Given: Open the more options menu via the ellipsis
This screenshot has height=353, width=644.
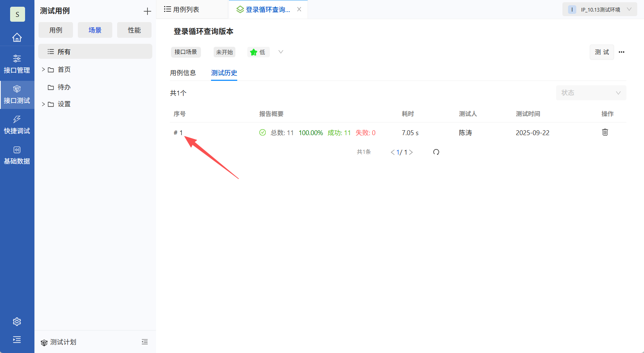Looking at the screenshot, I should click(622, 52).
